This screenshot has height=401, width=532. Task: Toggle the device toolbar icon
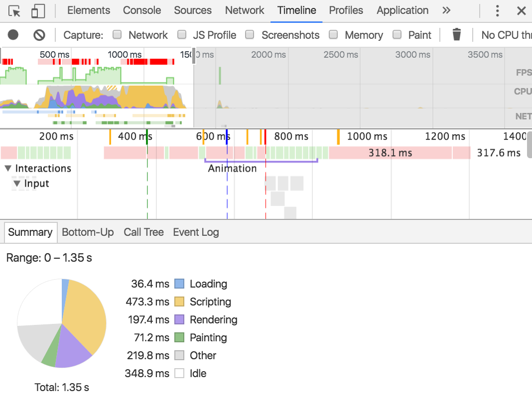coord(38,11)
